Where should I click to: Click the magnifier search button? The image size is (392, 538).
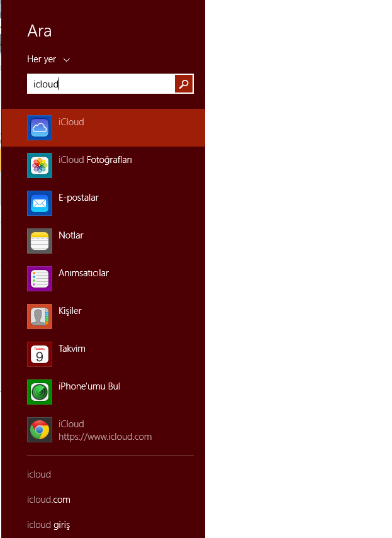(184, 84)
